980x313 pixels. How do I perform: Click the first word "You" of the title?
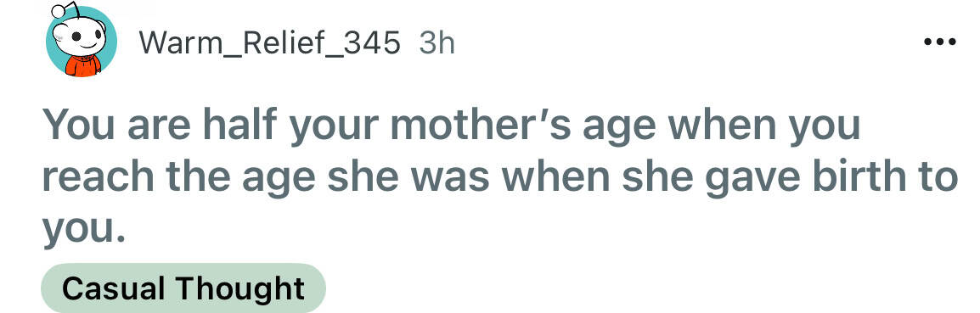tap(78, 126)
